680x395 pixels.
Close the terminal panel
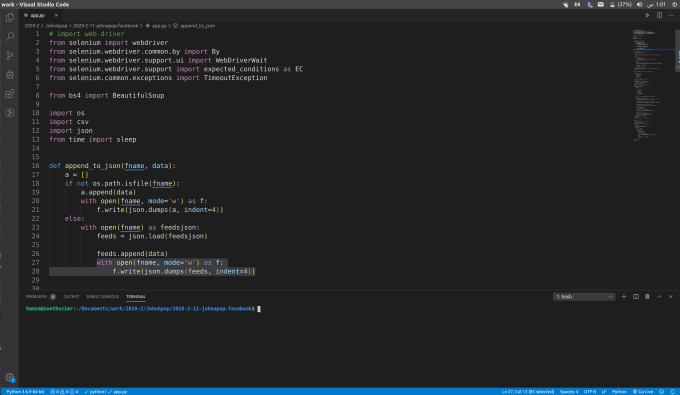(x=671, y=297)
